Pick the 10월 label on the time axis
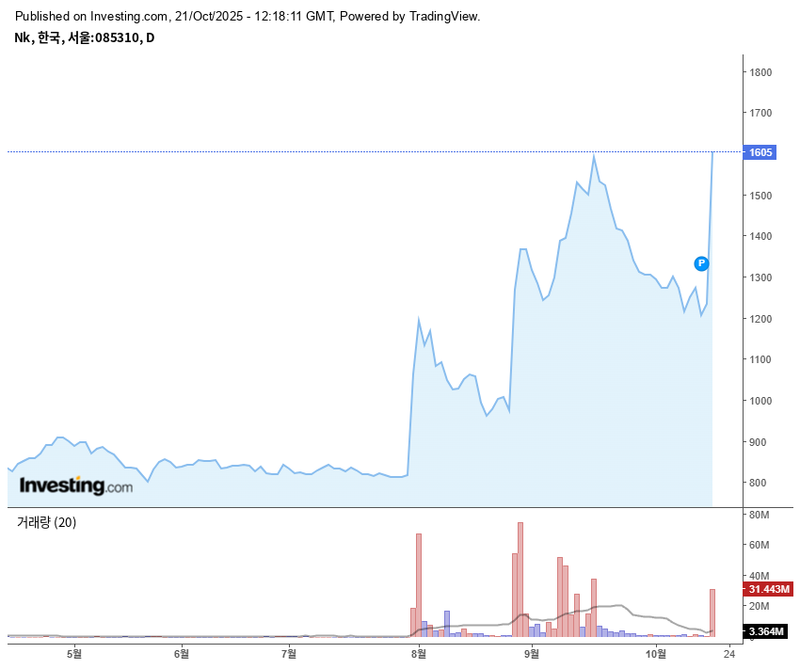Viewport: 800px width, 666px height. 656,653
